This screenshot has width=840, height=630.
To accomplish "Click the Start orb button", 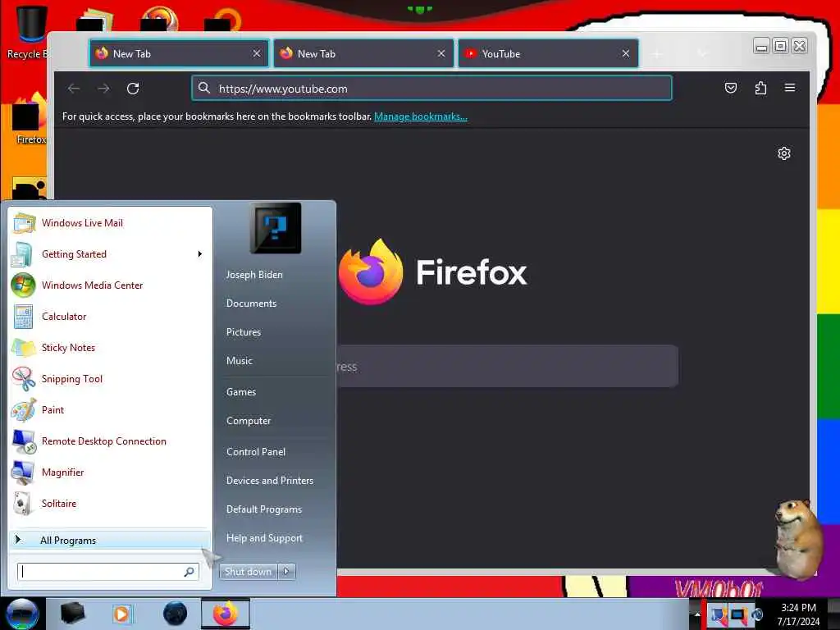I will [x=22, y=614].
